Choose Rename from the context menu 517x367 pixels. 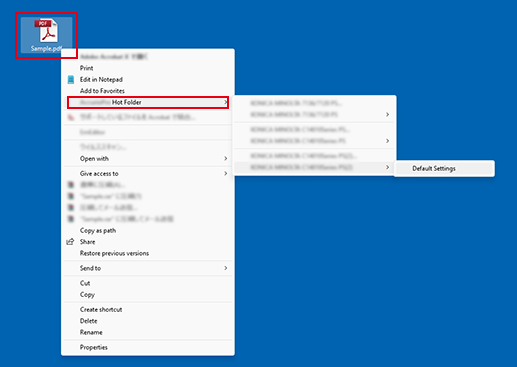coord(148,332)
